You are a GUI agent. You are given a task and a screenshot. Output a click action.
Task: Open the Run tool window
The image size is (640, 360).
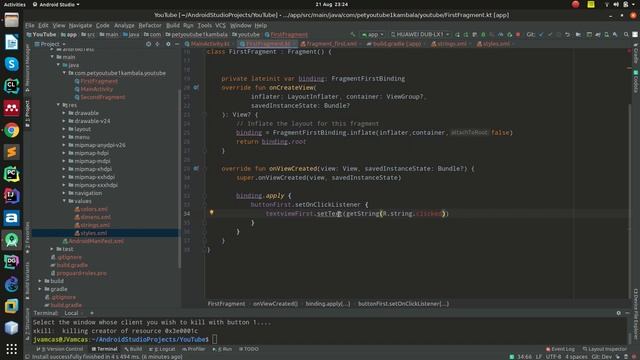point(222,349)
